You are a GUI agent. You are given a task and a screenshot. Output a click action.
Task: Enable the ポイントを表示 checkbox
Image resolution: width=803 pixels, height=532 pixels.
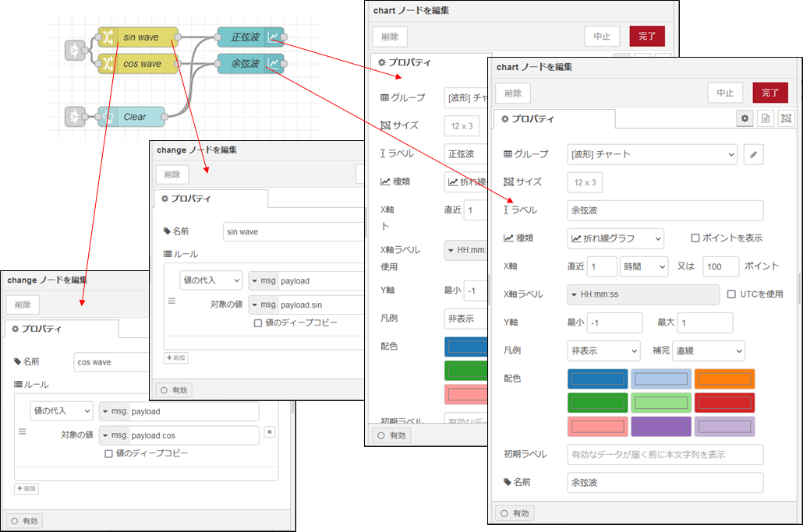click(695, 238)
